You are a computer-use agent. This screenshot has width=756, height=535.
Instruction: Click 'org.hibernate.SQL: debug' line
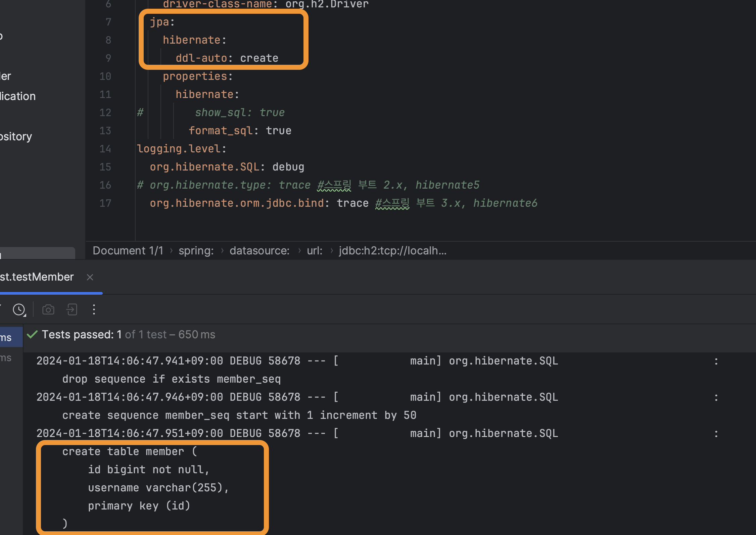click(x=227, y=167)
